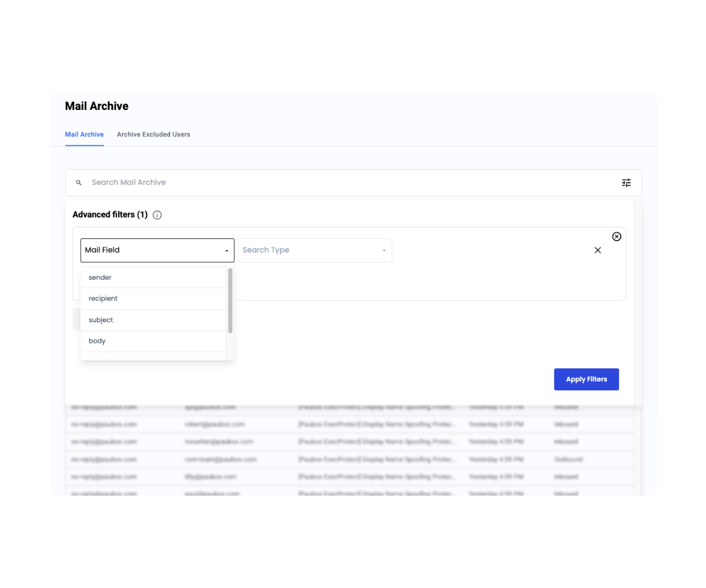
Task: Open the Archive Excluded Users tab
Action: click(154, 135)
